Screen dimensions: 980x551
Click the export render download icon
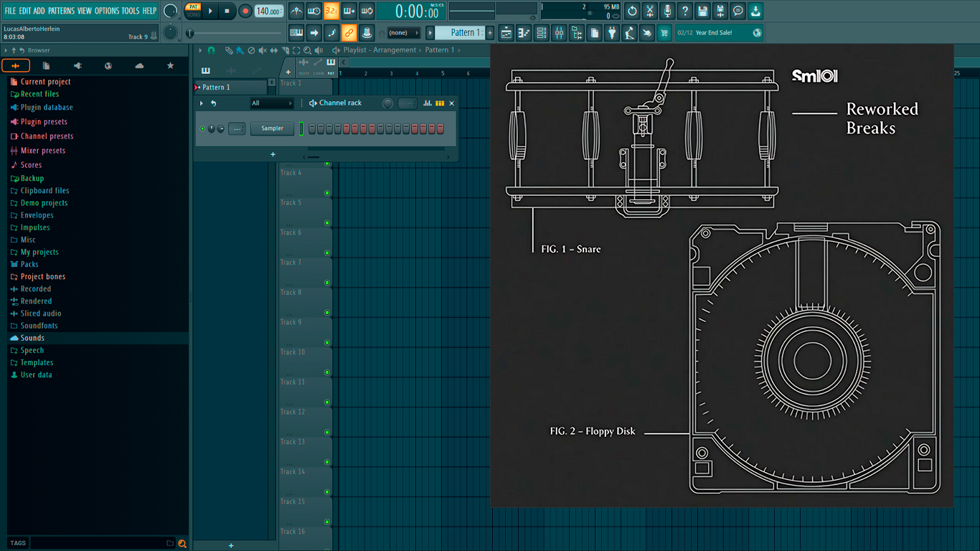tap(755, 11)
